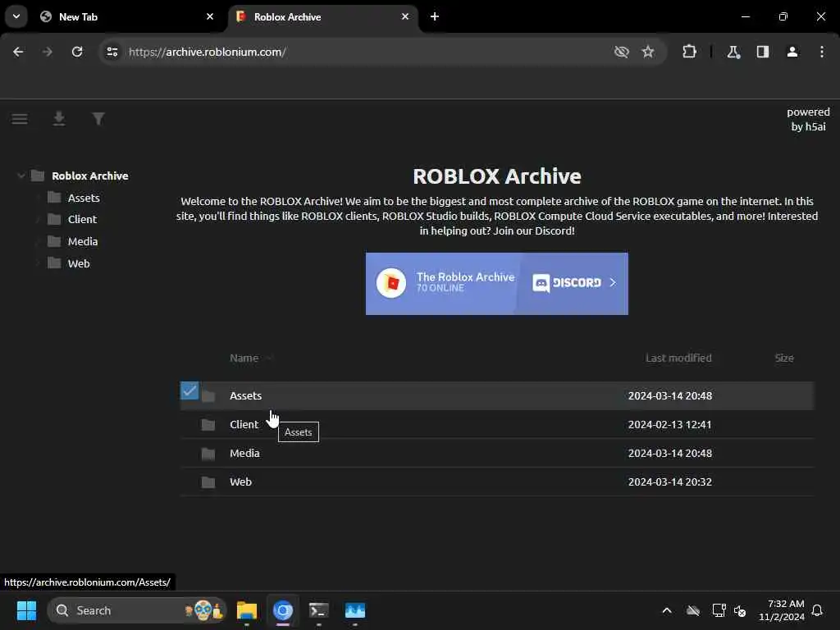The height and width of the screenshot is (630, 840).
Task: Click the taskbar Search box
Action: point(137,610)
